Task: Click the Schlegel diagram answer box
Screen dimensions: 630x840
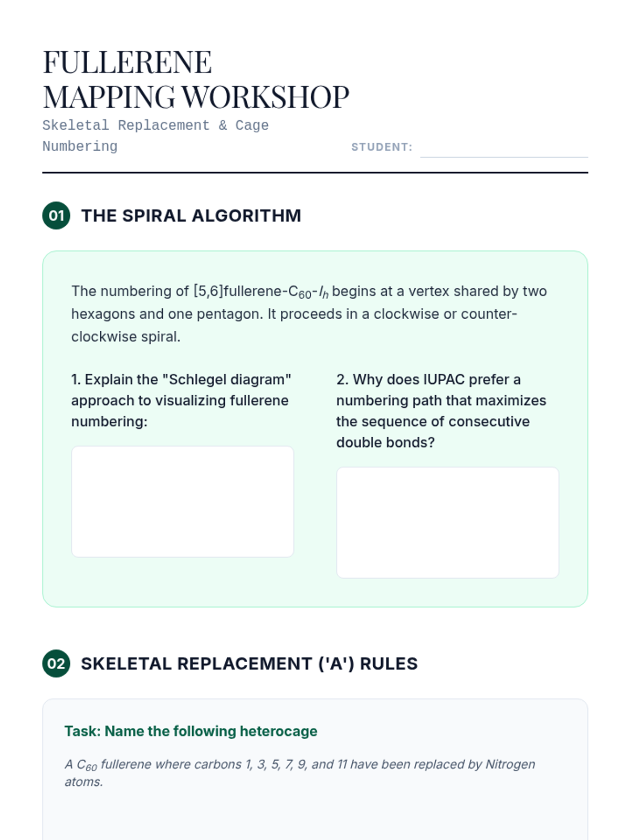Action: coord(182,501)
